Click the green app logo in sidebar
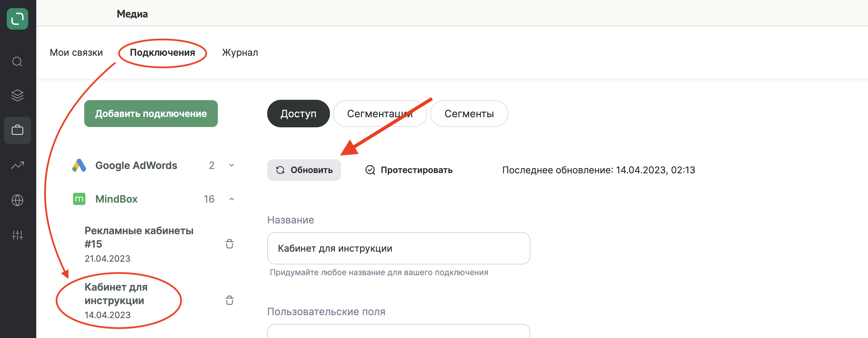Screen dimensions: 868x338 coord(17,19)
